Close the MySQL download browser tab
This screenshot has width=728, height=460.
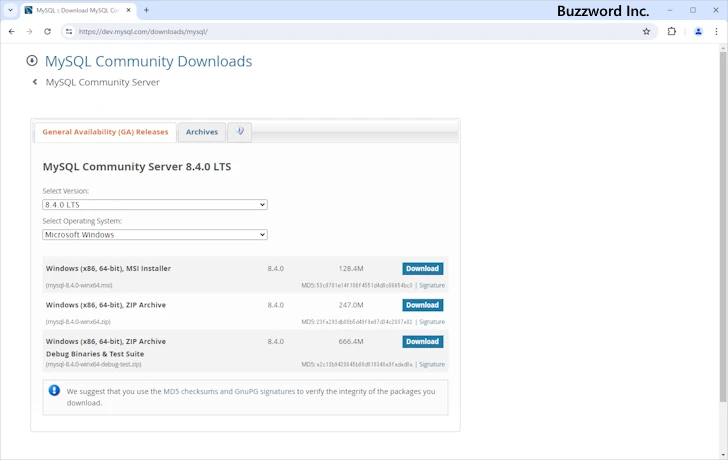click(126, 10)
